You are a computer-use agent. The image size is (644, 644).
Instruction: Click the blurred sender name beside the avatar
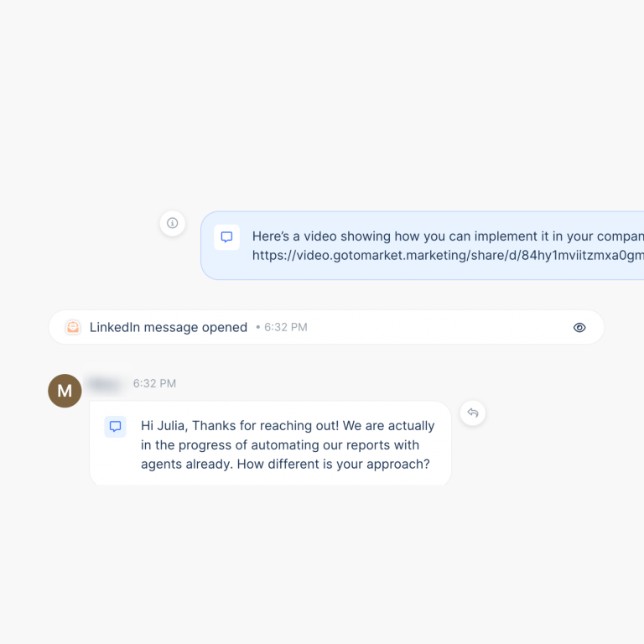click(x=105, y=383)
